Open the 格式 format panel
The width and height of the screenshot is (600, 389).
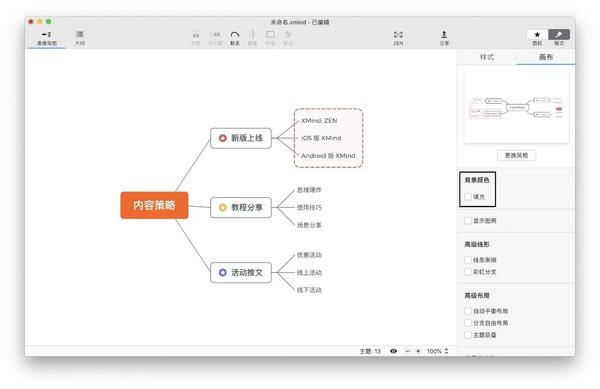pos(559,34)
